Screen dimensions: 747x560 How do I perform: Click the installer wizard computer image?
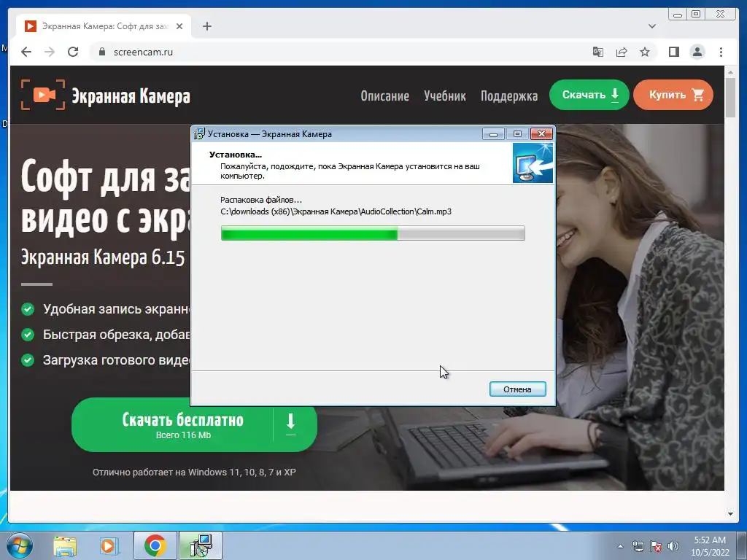point(533,163)
